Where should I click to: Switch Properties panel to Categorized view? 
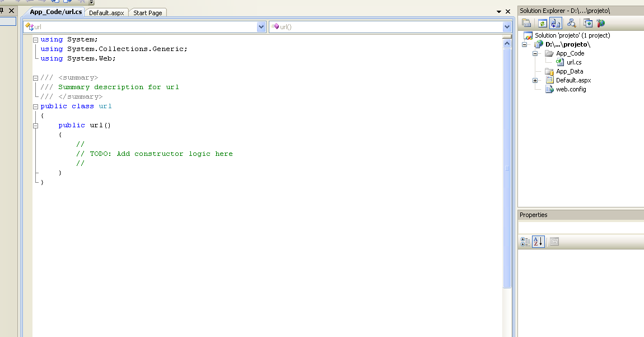coord(525,242)
